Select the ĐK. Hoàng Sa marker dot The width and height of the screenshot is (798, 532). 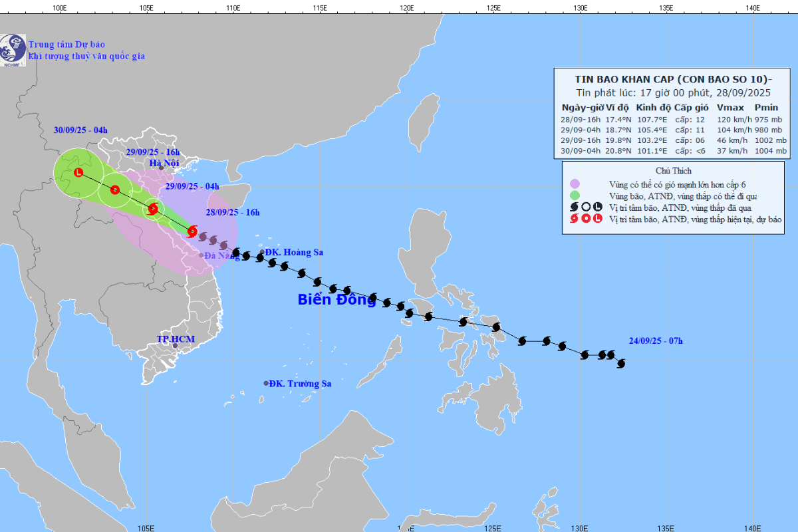[x=262, y=252]
